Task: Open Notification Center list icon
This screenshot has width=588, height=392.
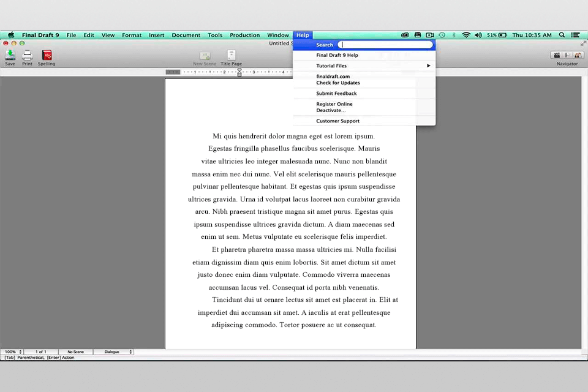Action: point(575,35)
